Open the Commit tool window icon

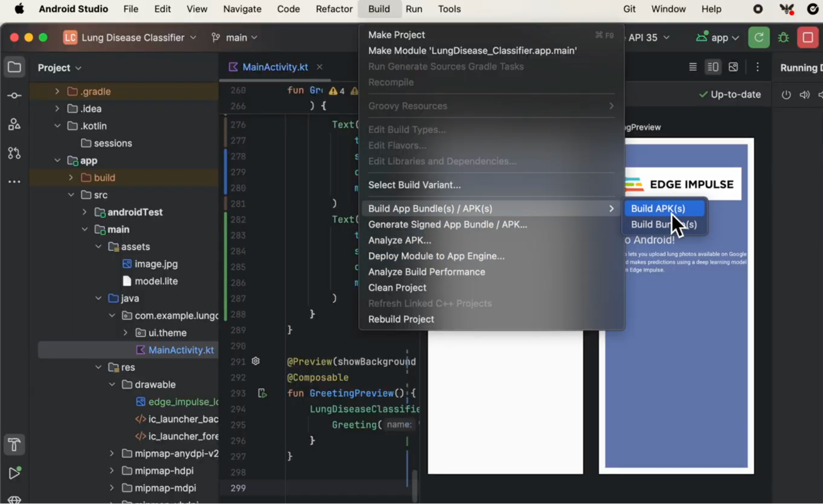pos(14,96)
